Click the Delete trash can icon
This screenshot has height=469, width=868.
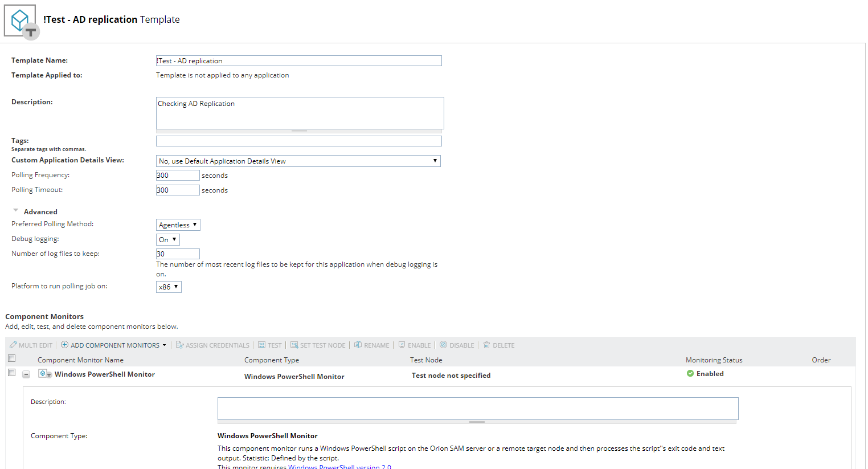tap(486, 345)
